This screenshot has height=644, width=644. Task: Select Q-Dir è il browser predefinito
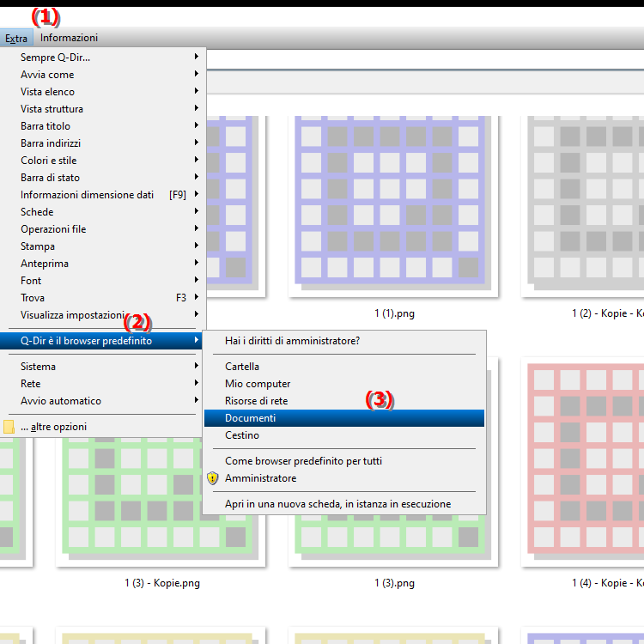coord(101,341)
